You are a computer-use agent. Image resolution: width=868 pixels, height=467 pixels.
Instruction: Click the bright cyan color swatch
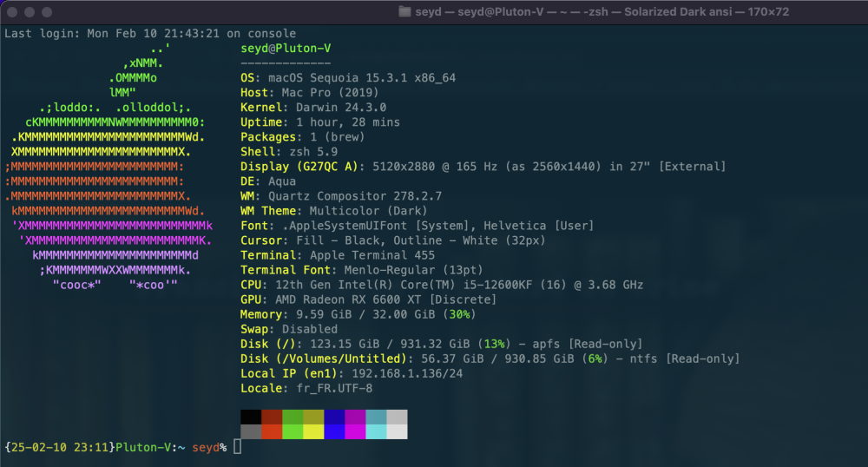pos(376,431)
